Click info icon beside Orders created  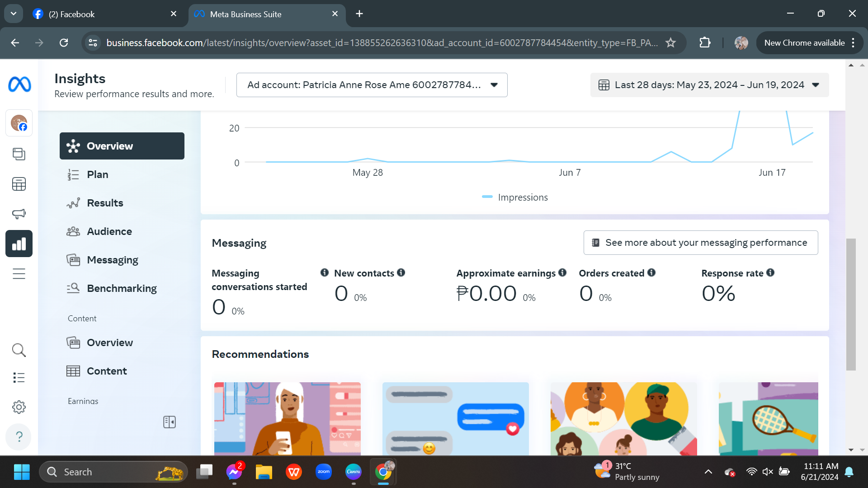651,272
